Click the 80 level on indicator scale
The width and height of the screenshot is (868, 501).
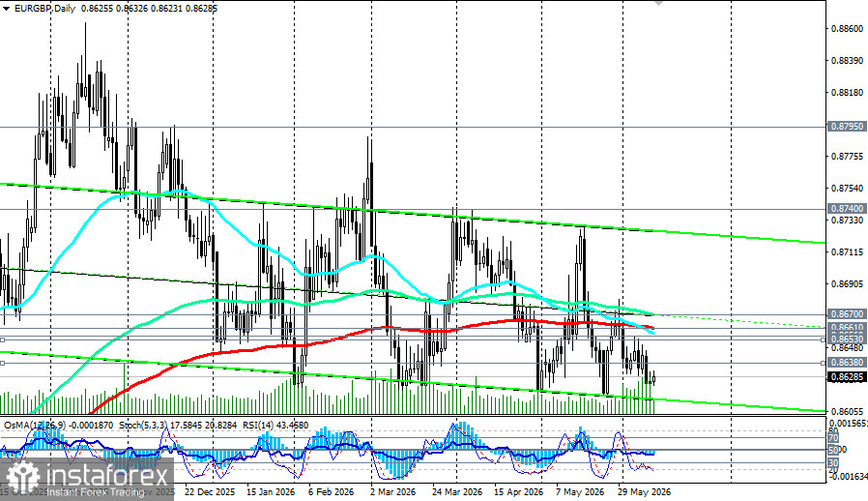click(833, 430)
